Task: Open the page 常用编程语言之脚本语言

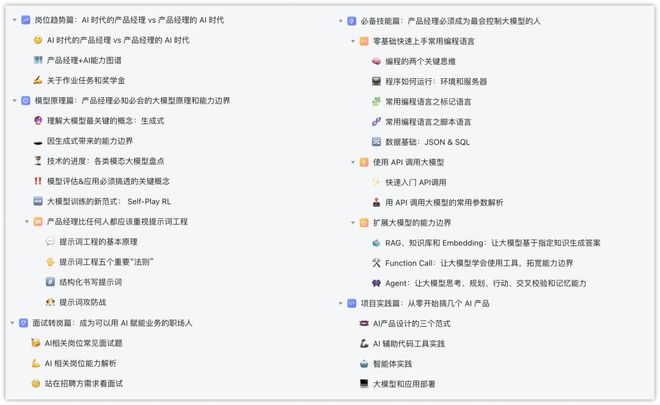Action: [428, 122]
